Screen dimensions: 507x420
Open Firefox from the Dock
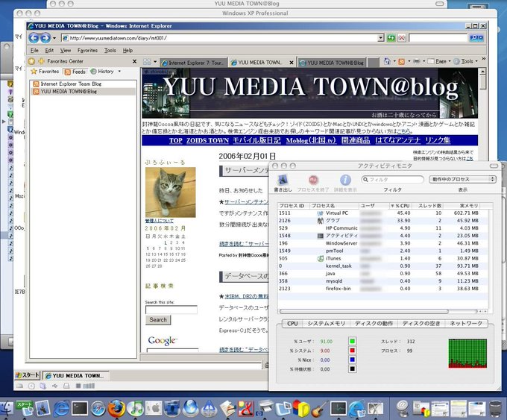tap(116, 408)
